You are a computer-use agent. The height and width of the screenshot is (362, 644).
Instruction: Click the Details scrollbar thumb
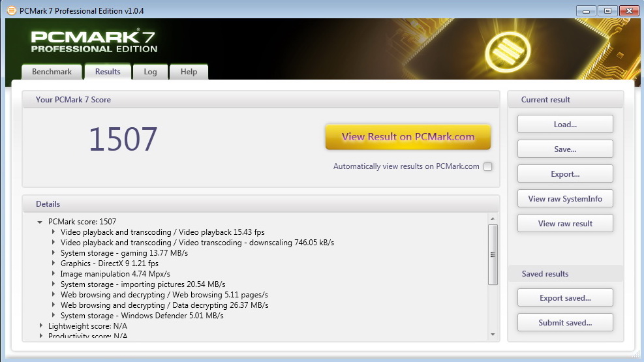493,254
